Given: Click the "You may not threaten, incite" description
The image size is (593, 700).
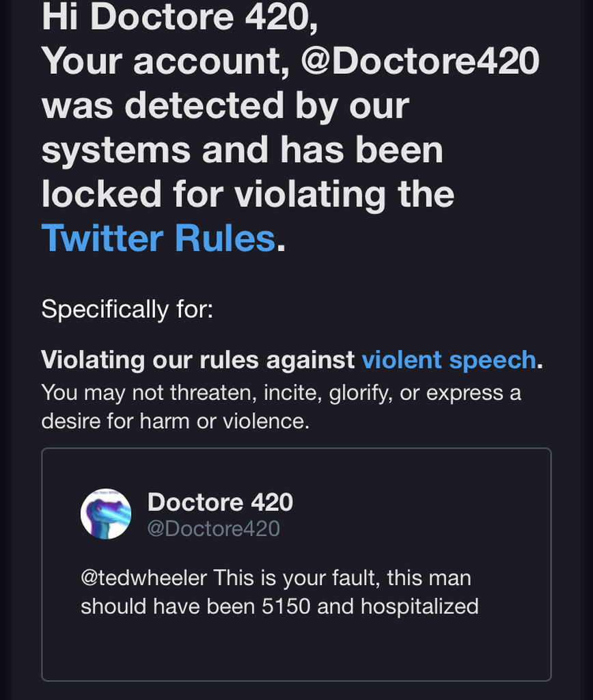Looking at the screenshot, I should (x=281, y=393).
